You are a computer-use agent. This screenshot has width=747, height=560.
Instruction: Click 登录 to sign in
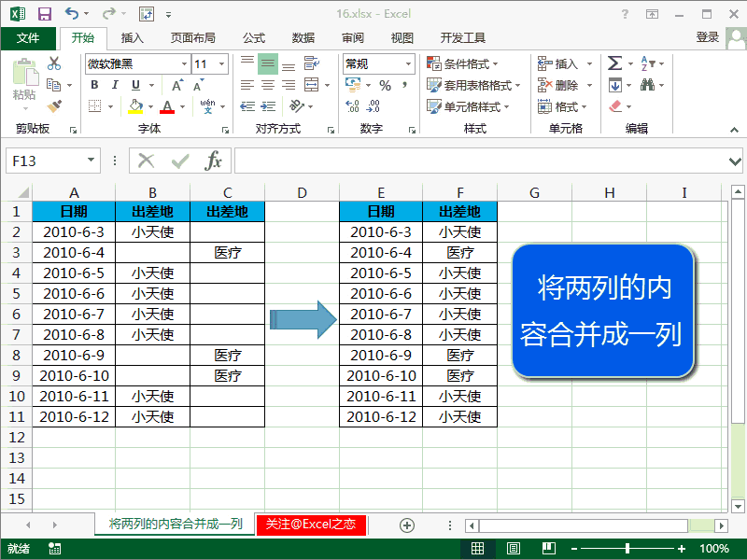tap(707, 37)
